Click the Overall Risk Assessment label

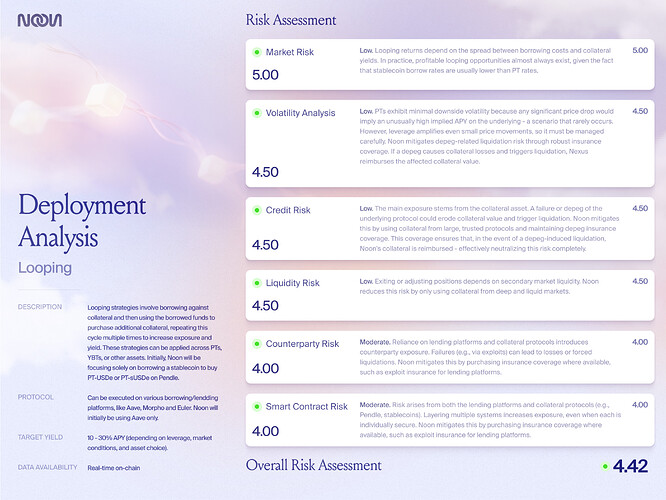(313, 465)
